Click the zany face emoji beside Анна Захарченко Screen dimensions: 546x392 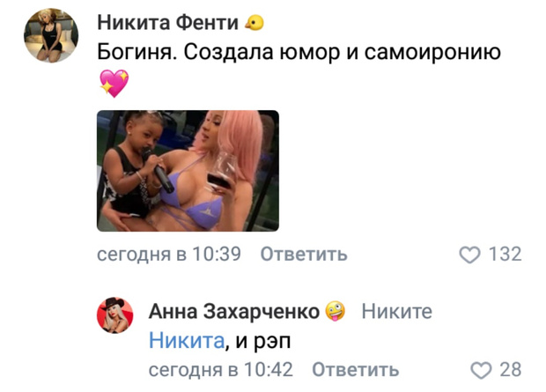click(x=335, y=311)
